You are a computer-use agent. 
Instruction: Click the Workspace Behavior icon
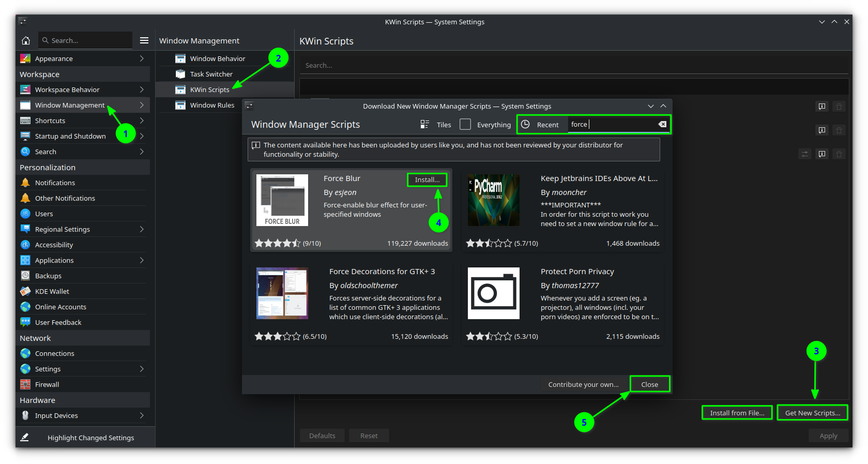tap(25, 89)
